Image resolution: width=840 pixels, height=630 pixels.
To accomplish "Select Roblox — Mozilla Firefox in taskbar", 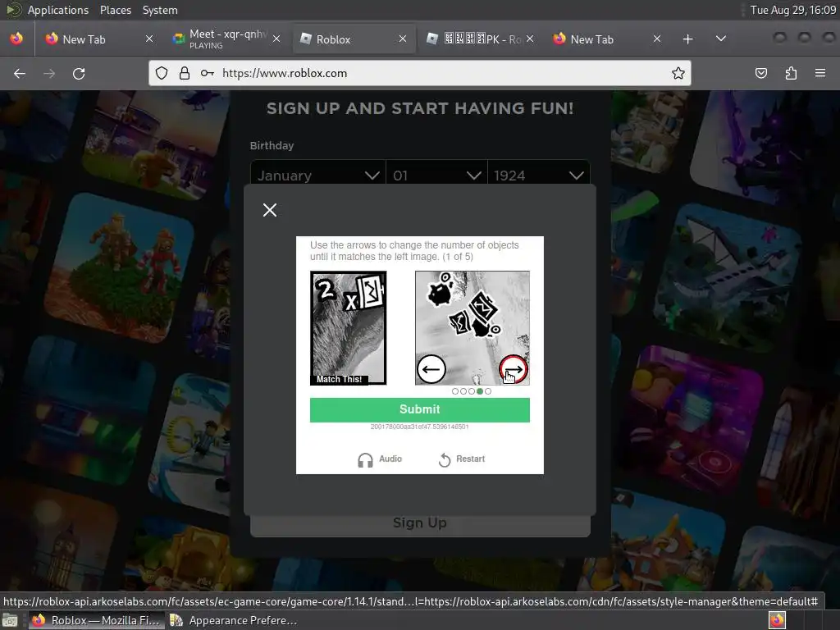I will 95,620.
